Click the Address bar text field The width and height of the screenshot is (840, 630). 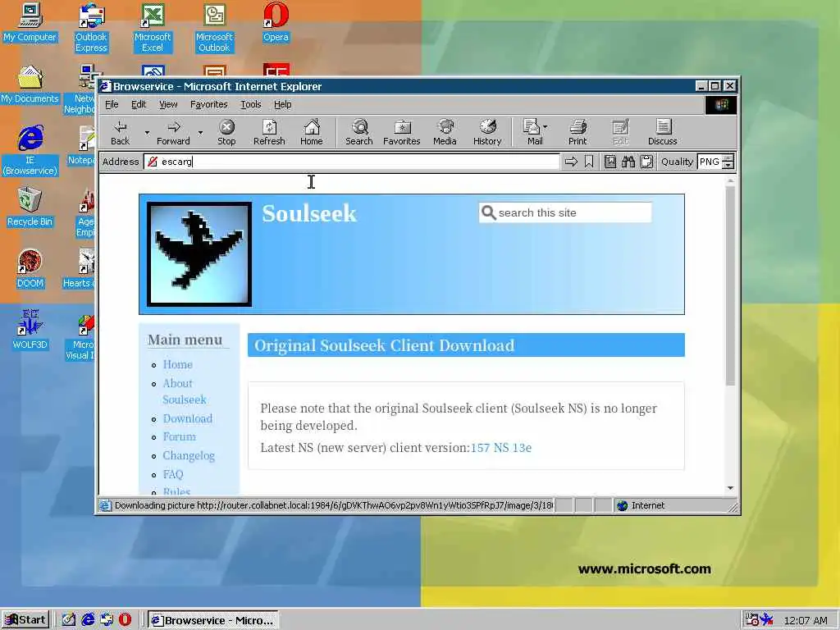[351, 162]
